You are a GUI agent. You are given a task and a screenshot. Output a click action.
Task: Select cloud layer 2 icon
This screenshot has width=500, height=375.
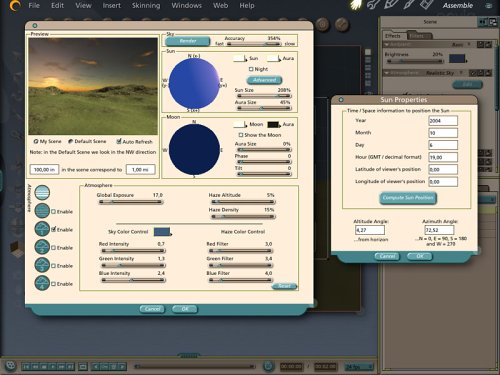(42, 247)
